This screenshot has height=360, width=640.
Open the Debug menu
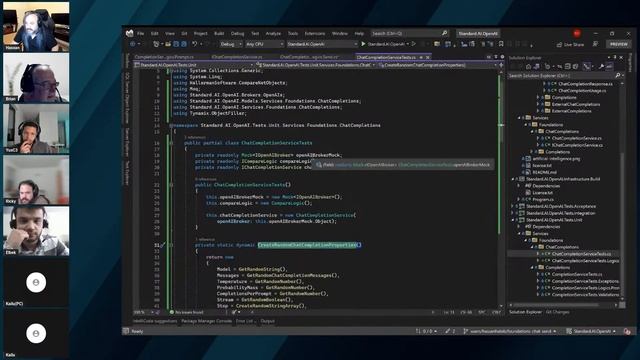(237, 33)
